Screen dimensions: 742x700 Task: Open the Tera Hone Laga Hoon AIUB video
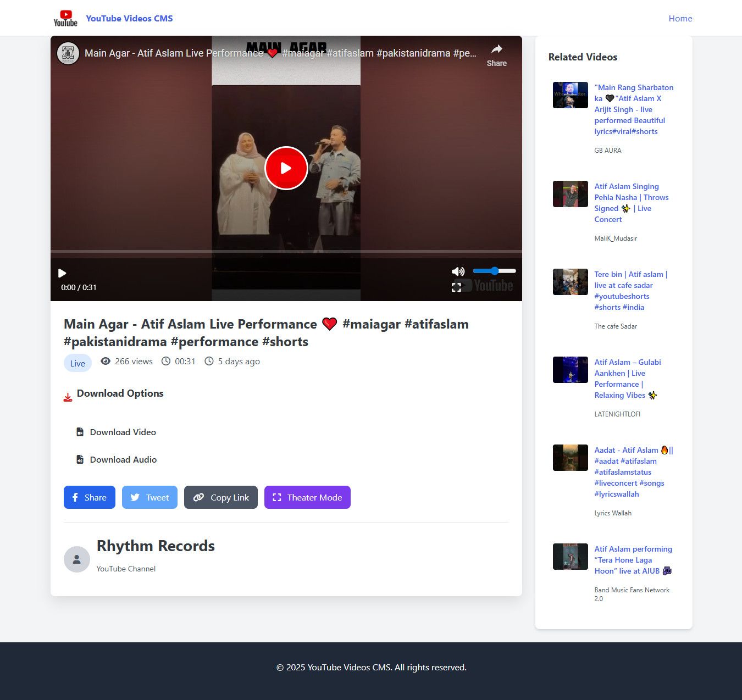point(633,560)
